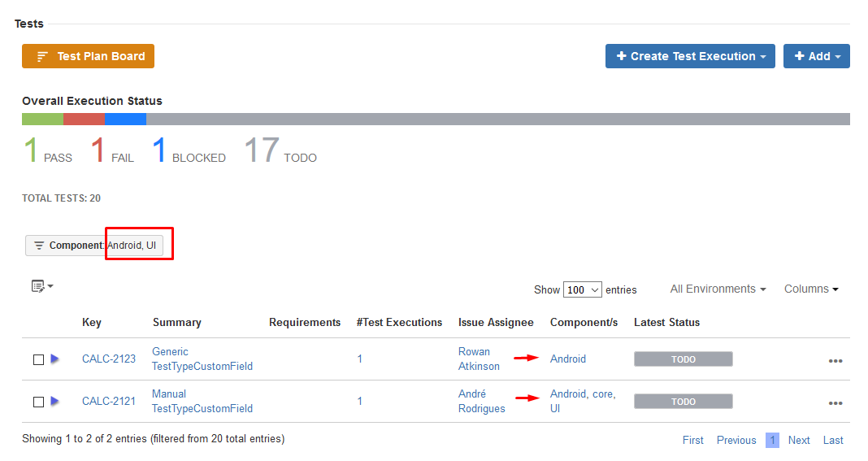This screenshot has width=868, height=461.
Task: Open the CALC-2123 issue link
Action: tap(109, 359)
